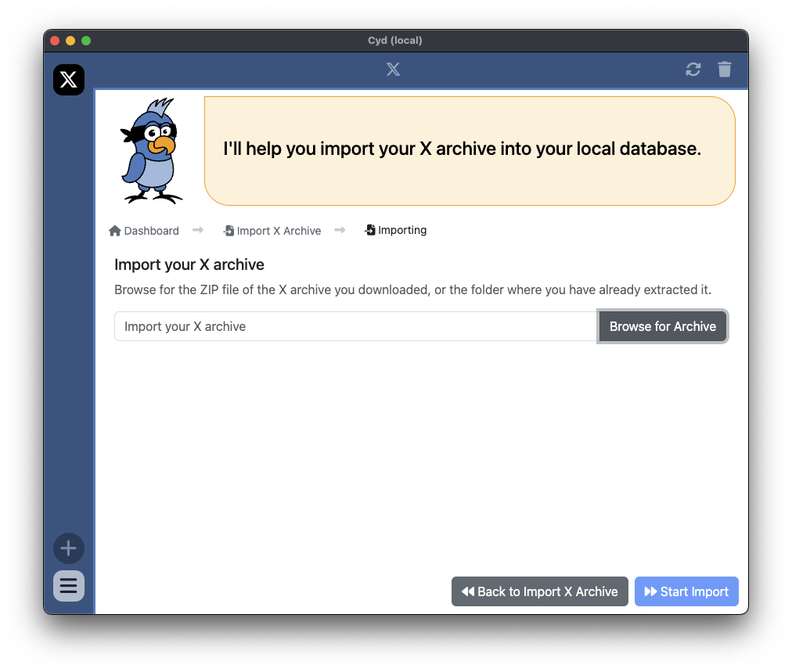Go to the Dashboard breadcrumb link
Screen dimensions: 792x672
(151, 231)
